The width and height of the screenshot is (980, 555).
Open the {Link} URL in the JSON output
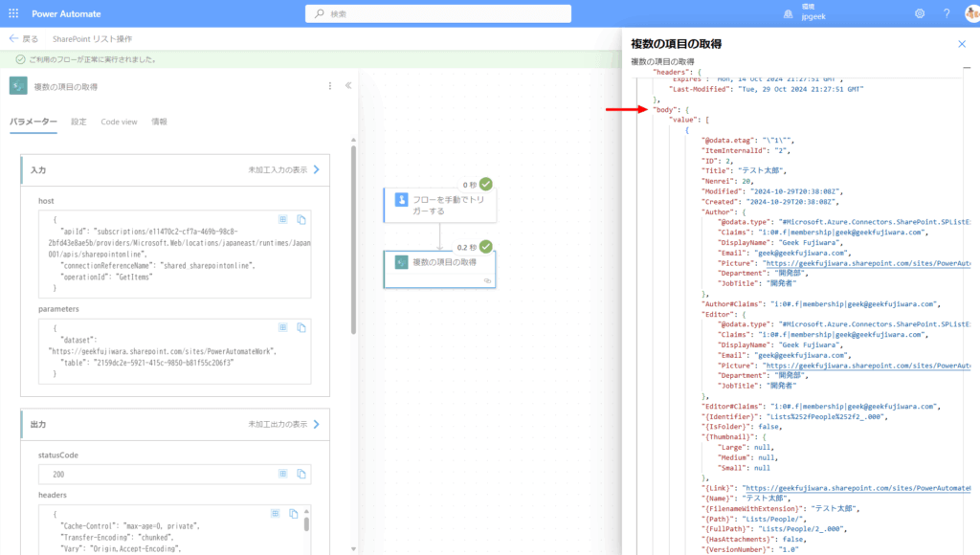coord(857,488)
